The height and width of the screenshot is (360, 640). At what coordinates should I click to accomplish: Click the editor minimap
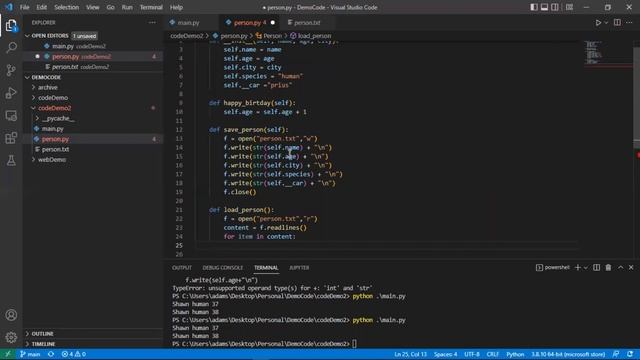click(608, 53)
